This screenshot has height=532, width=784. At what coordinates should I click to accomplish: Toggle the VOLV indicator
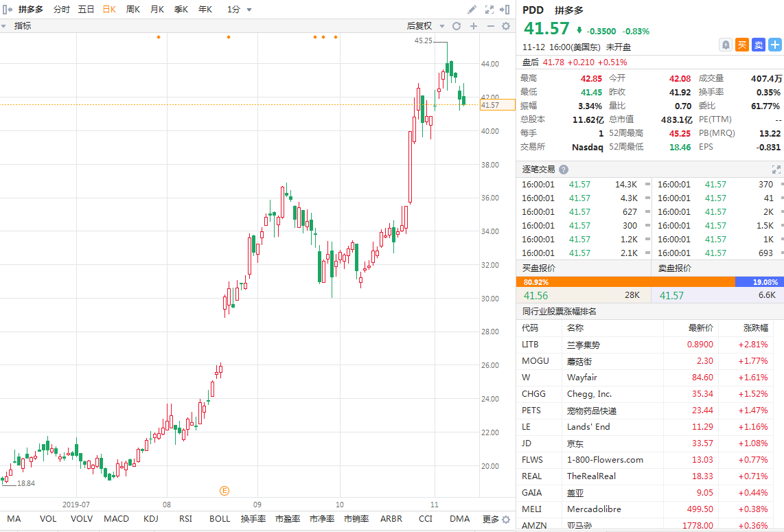click(82, 519)
